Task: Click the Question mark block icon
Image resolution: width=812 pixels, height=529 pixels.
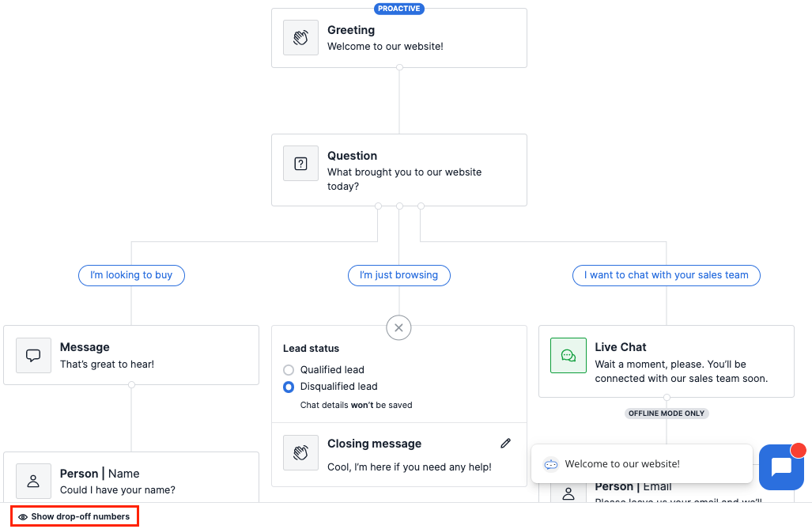Action: (300, 164)
